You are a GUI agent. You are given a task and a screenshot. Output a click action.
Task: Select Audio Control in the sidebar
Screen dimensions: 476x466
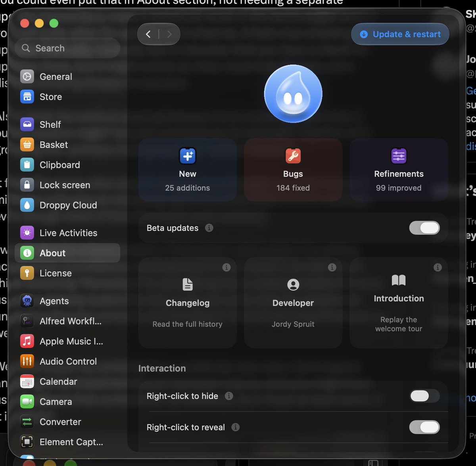click(67, 362)
